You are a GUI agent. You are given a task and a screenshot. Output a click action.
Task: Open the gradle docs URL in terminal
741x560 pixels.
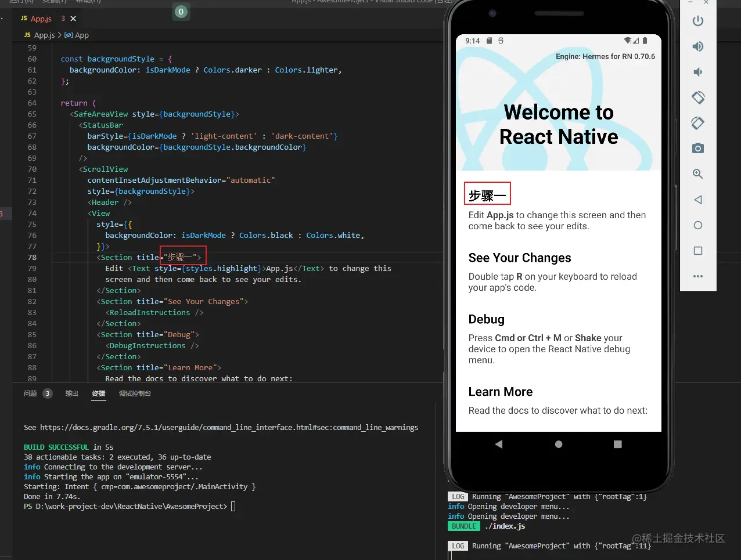coord(229,428)
